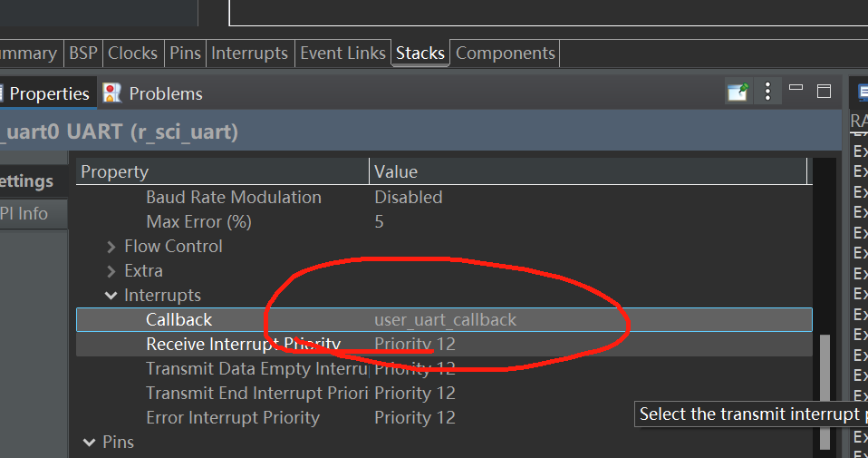Expand the Extra settings group
Viewport: 868px width, 458px height.
coord(111,271)
